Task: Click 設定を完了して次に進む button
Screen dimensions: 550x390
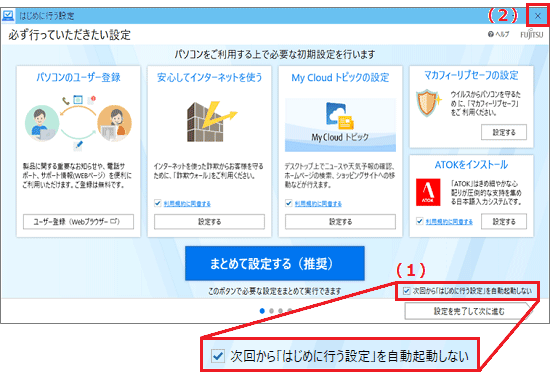Action: pos(469,311)
